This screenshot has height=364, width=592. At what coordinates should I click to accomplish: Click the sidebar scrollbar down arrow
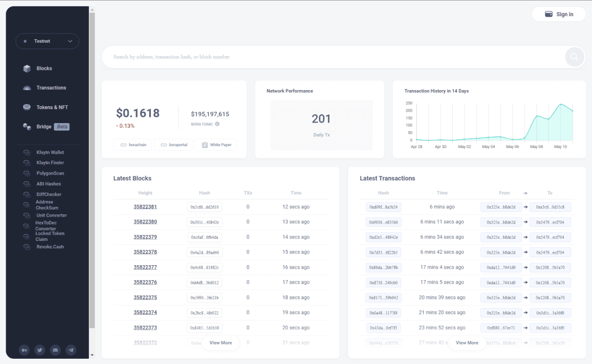92,355
